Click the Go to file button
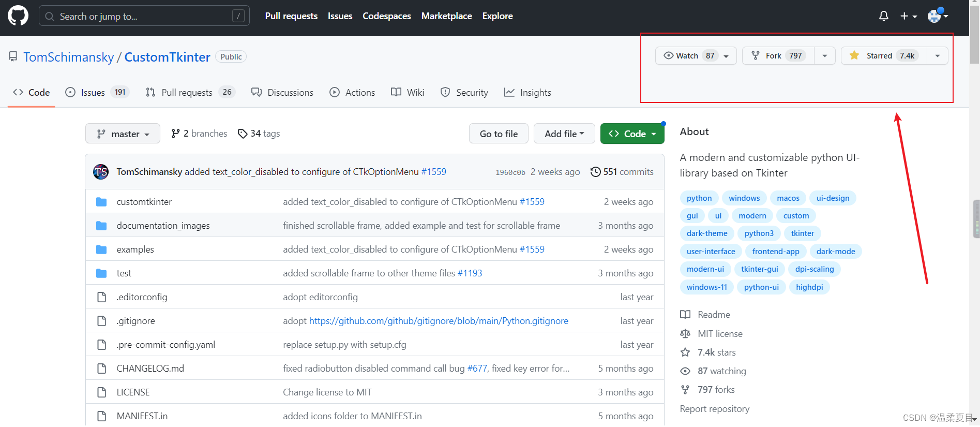The width and height of the screenshot is (980, 427). point(499,134)
